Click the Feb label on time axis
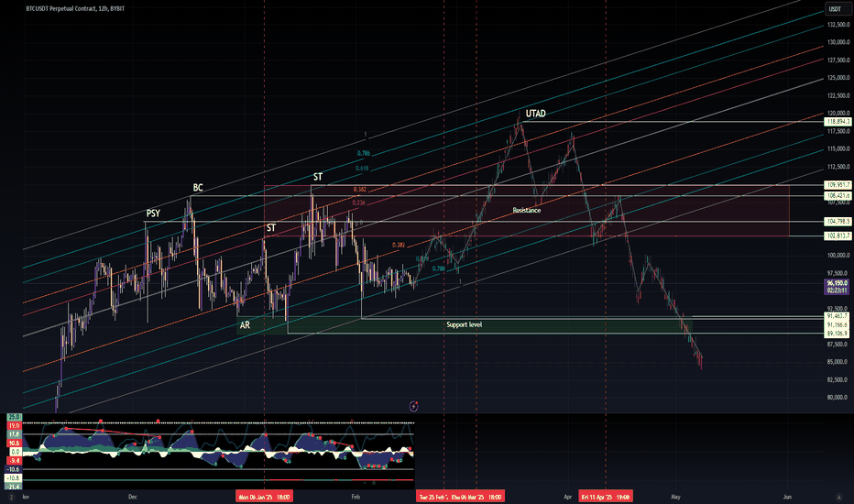This screenshot has width=854, height=504. (x=356, y=497)
